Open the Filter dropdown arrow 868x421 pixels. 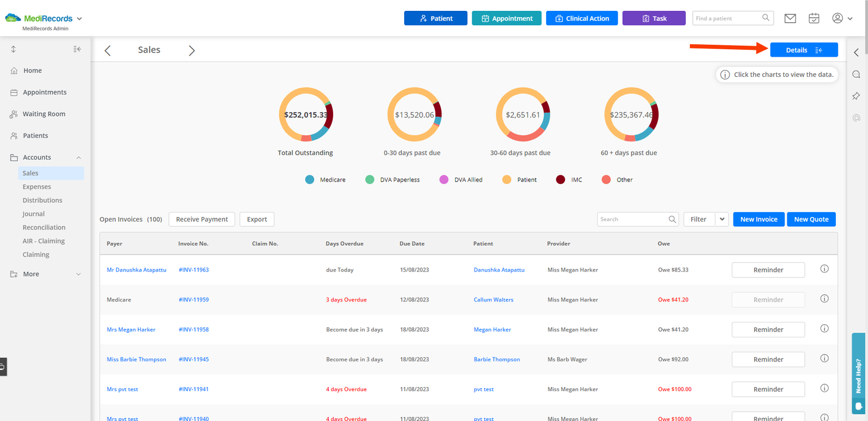[722, 219]
